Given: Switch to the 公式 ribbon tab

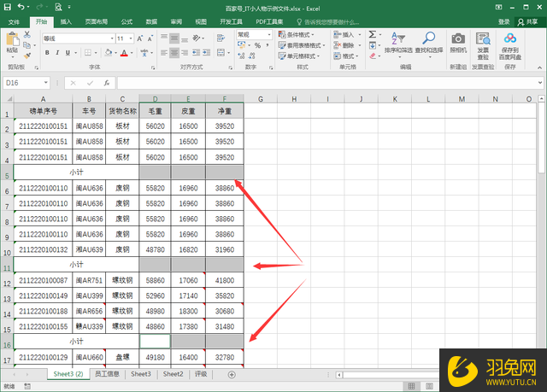Looking at the screenshot, I should pos(126,22).
